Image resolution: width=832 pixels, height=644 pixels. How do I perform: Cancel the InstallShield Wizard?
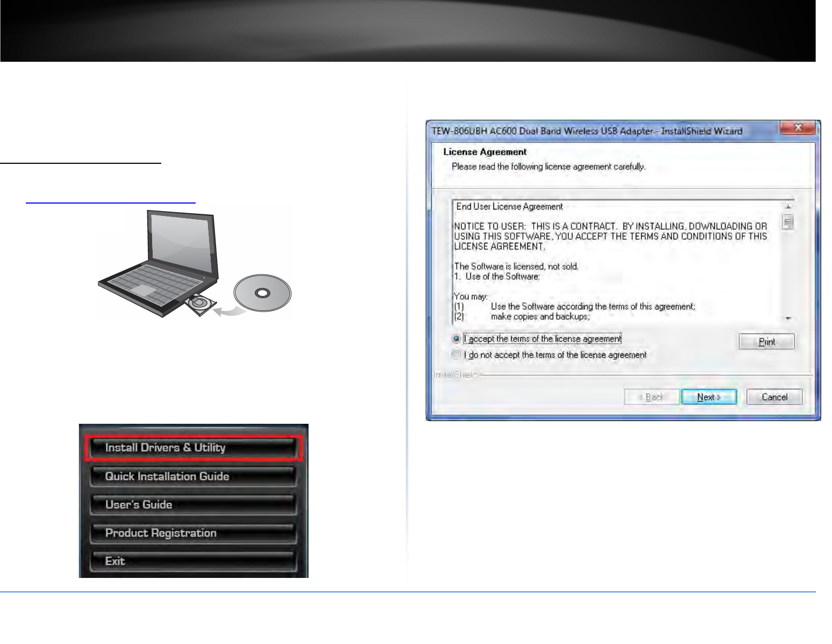click(x=774, y=397)
